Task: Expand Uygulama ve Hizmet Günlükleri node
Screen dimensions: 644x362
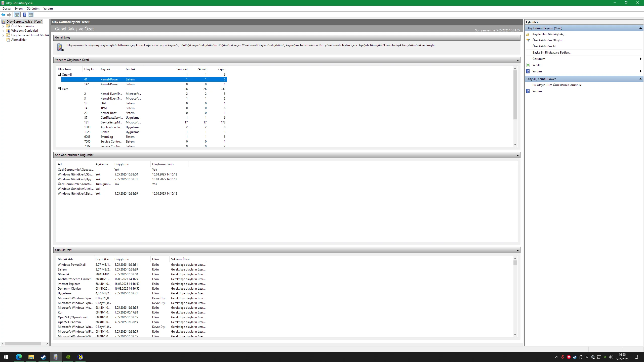Action: point(3,35)
